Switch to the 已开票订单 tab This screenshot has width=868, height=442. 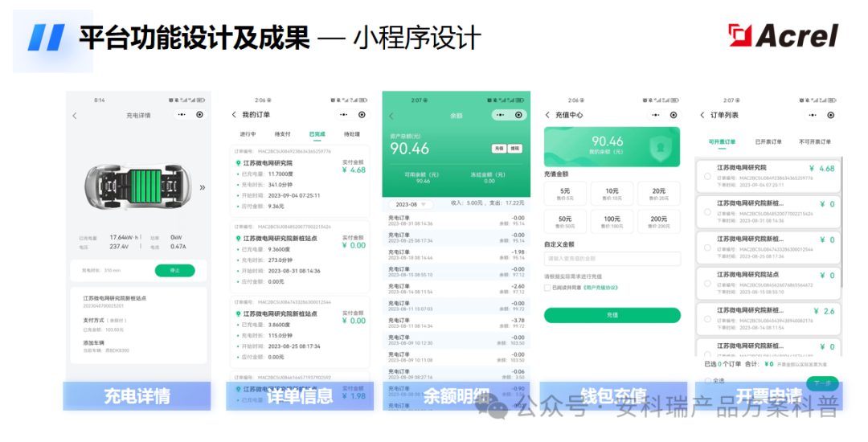pos(768,142)
